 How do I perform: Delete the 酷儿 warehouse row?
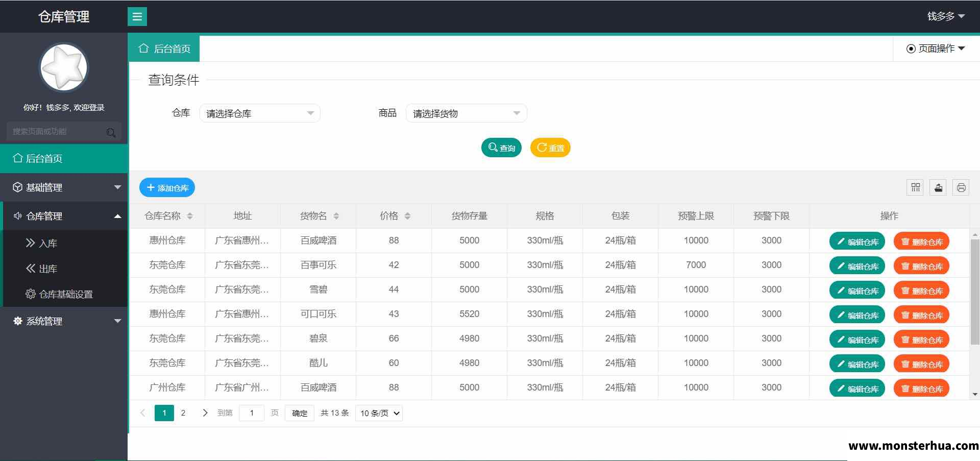click(921, 364)
